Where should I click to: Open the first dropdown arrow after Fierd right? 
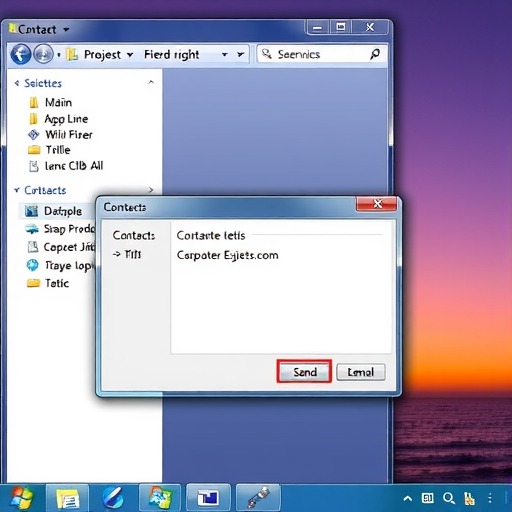pos(225,54)
